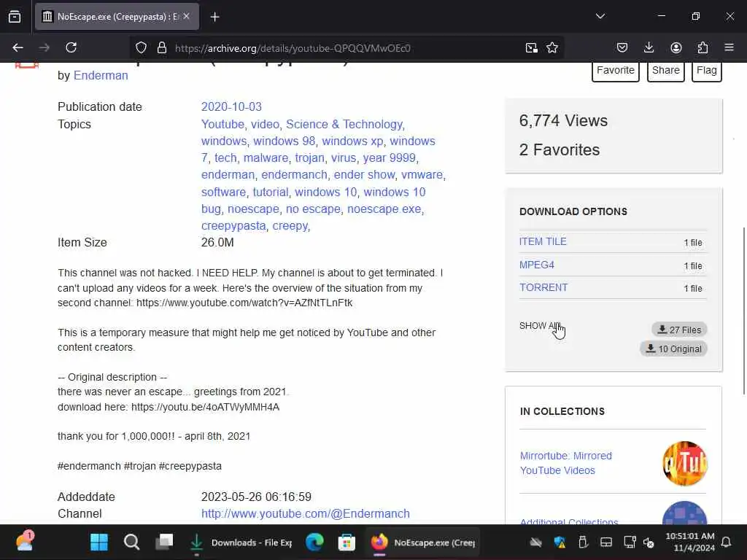The width and height of the screenshot is (747, 560).
Task: Open the malware topic link
Action: coord(266,157)
